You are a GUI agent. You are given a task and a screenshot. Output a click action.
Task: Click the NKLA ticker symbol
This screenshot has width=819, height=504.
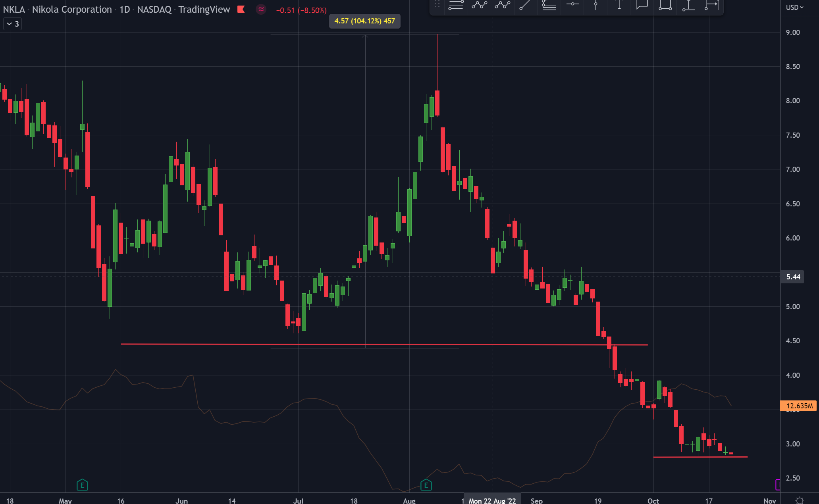13,10
